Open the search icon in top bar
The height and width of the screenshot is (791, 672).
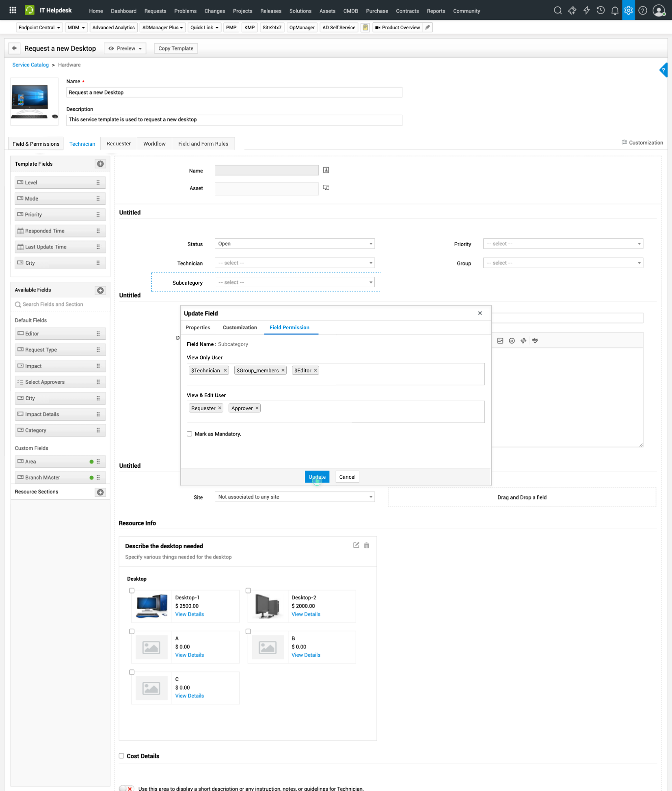pos(557,11)
